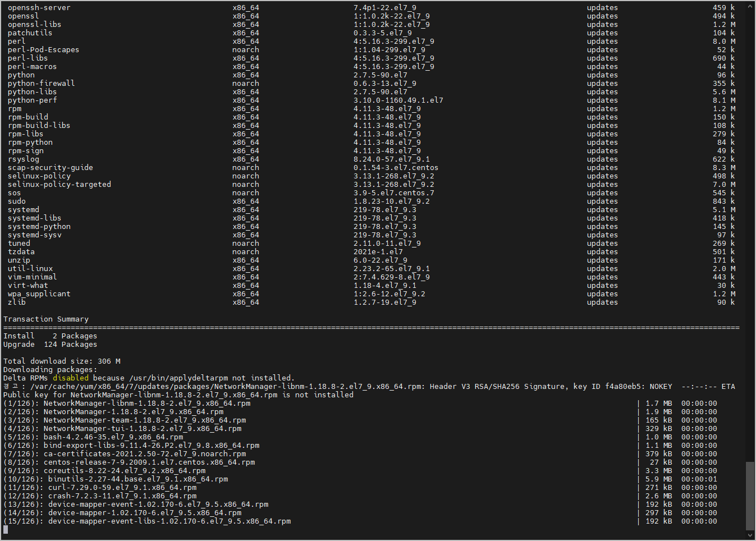This screenshot has width=756, height=541.
Task: Click the 'tzdata' package name
Action: (21, 252)
